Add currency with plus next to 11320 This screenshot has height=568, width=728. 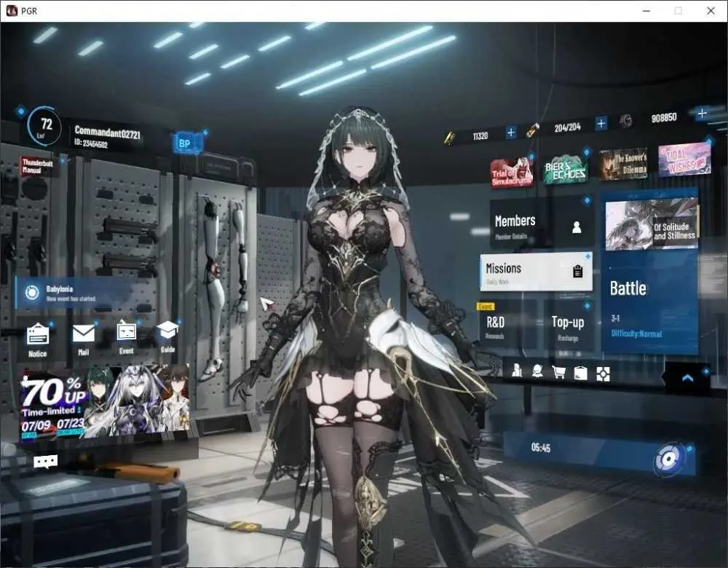511,133
